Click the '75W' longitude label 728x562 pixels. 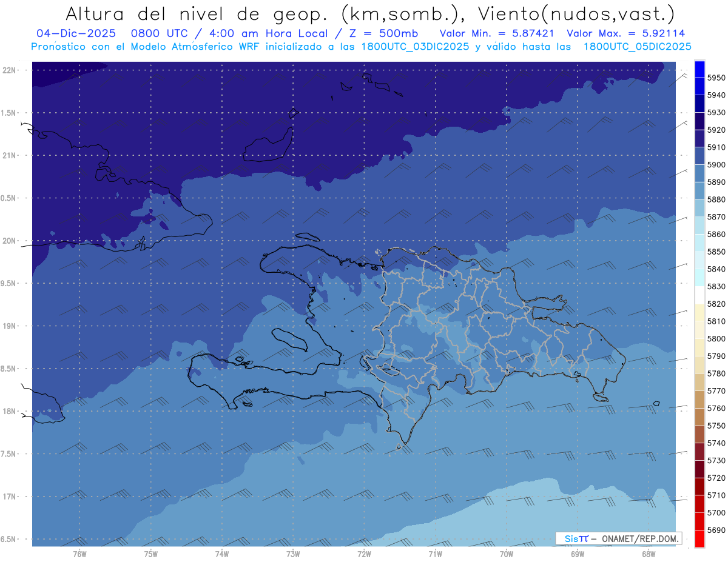point(150,554)
